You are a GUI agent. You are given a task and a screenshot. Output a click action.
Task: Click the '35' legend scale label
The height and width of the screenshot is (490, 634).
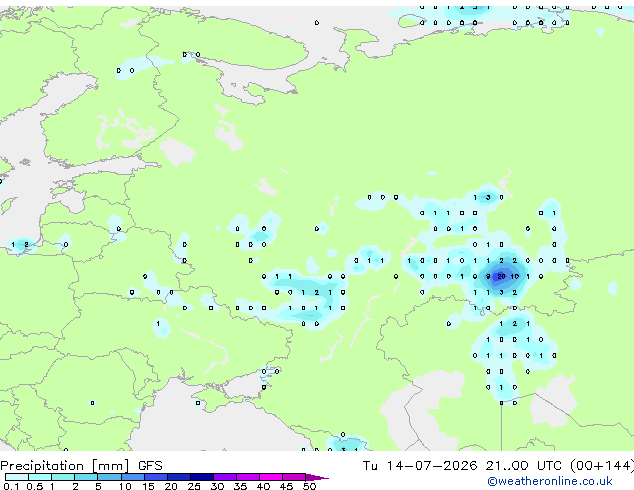click(x=240, y=486)
